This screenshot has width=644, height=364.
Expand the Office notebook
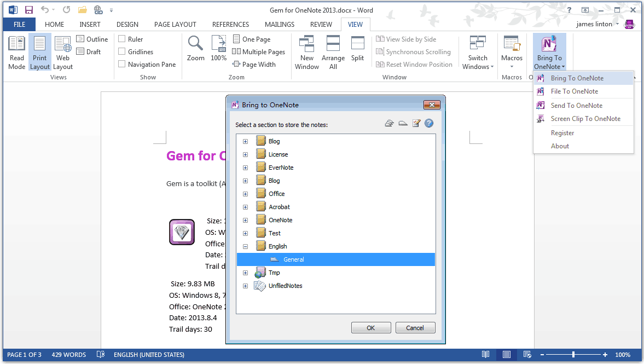coord(245,194)
